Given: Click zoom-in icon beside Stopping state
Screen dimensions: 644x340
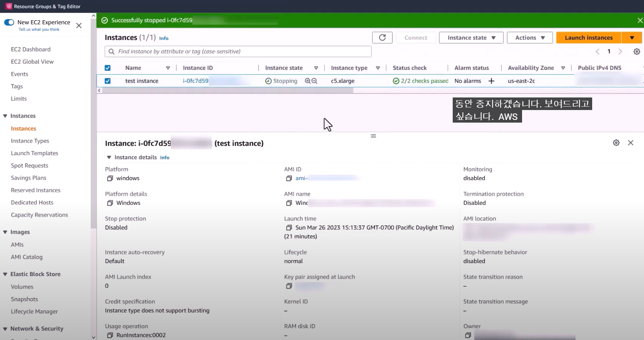Looking at the screenshot, I should [x=308, y=81].
